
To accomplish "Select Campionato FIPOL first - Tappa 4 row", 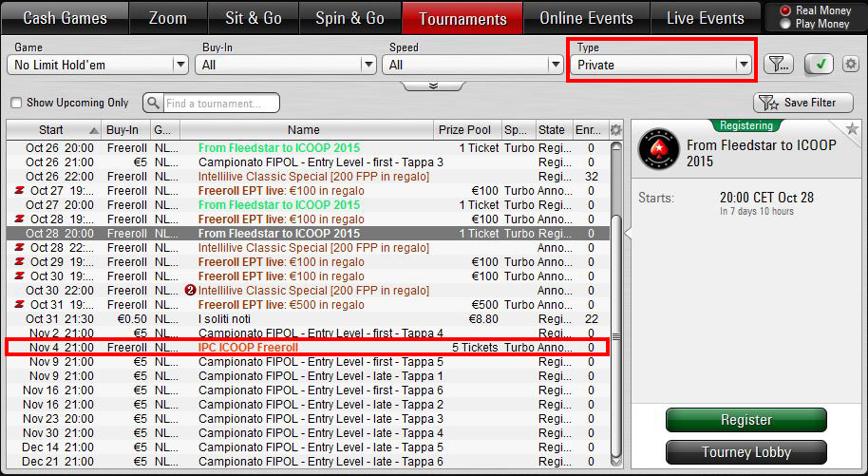I will point(308,333).
